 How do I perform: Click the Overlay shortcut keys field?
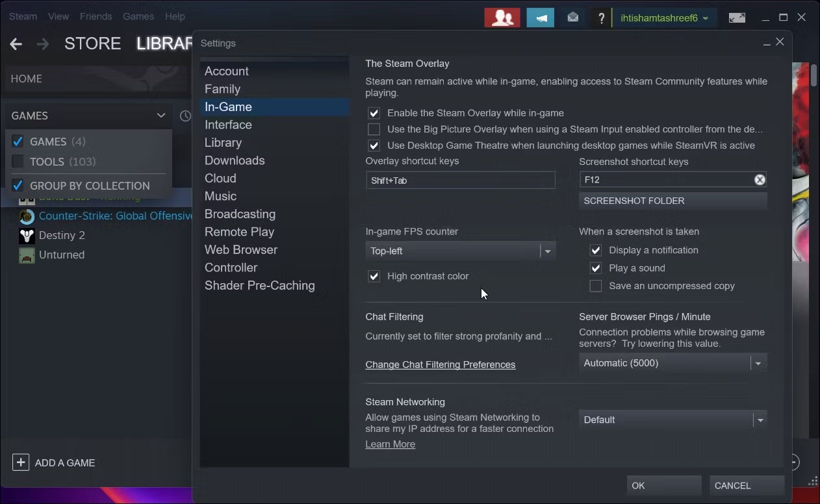460,181
